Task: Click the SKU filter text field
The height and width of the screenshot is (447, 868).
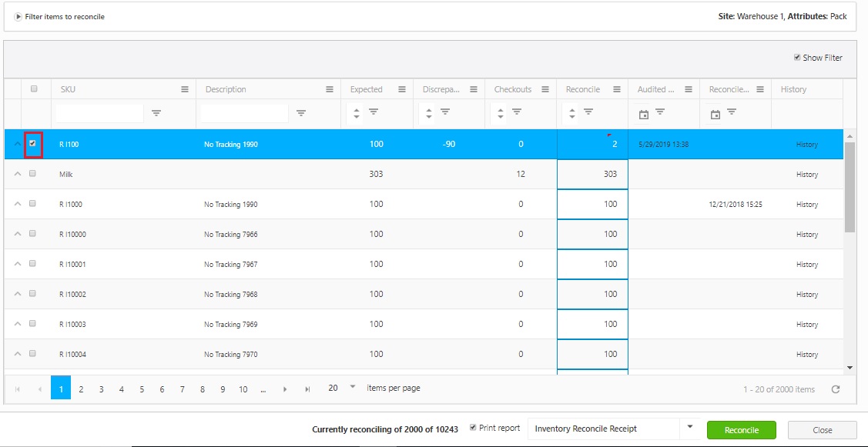Action: click(100, 113)
